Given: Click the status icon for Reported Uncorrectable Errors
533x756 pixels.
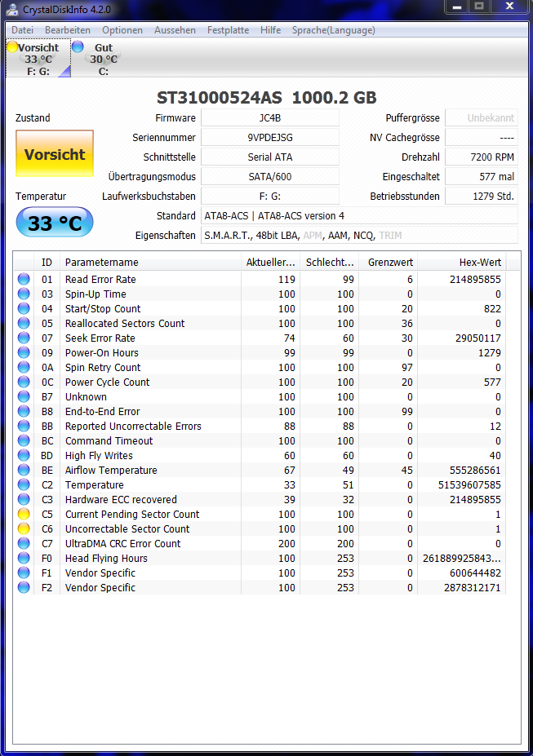Looking at the screenshot, I should click(24, 426).
